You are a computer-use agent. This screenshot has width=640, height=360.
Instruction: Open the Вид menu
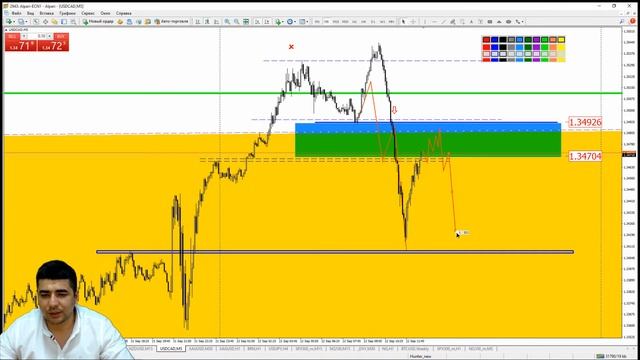31,13
